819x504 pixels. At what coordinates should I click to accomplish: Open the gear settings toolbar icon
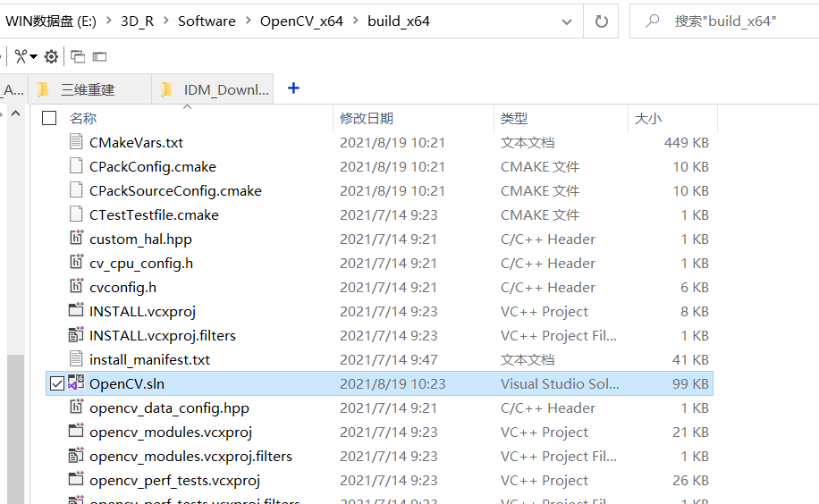tap(51, 56)
